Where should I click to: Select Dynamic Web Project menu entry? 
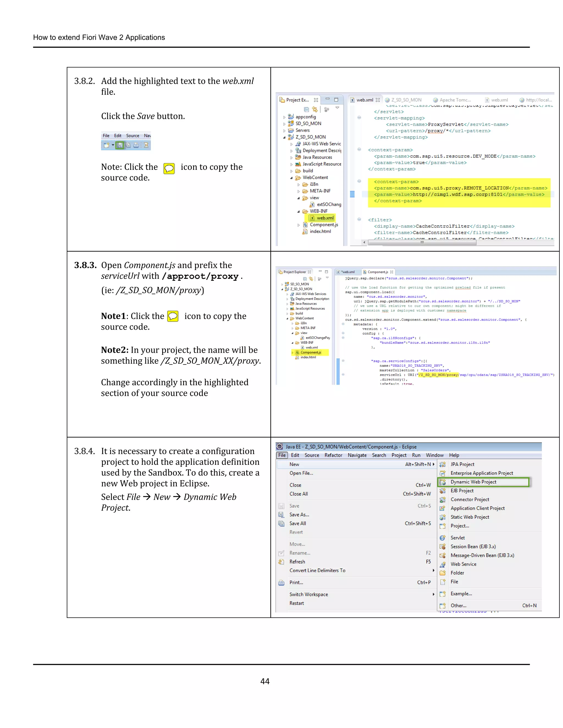click(x=483, y=482)
